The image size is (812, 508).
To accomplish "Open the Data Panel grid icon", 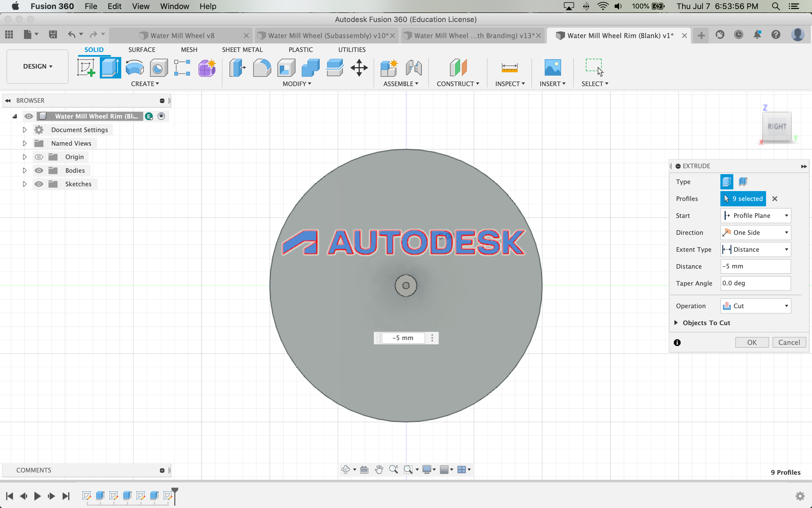I will click(9, 34).
